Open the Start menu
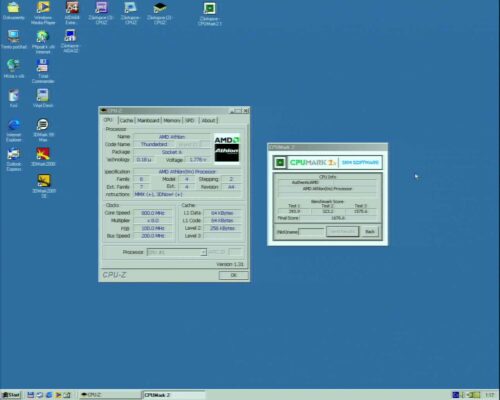This screenshot has height=400, width=500. [11, 395]
